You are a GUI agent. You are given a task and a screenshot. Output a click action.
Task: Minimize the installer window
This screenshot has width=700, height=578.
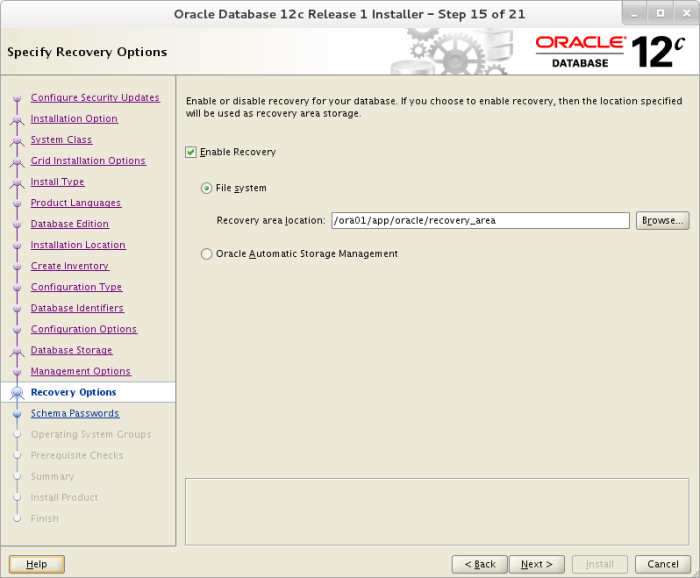[634, 13]
